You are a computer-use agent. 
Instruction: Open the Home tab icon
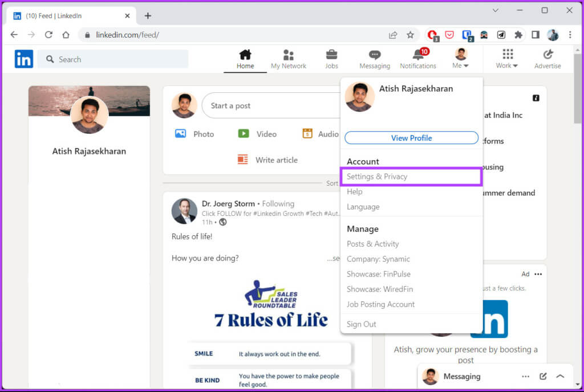[x=245, y=55]
